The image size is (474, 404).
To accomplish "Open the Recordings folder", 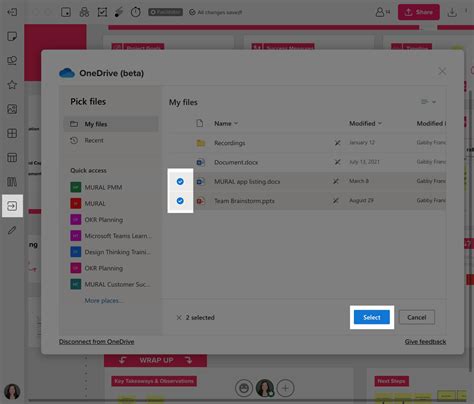I will point(229,143).
